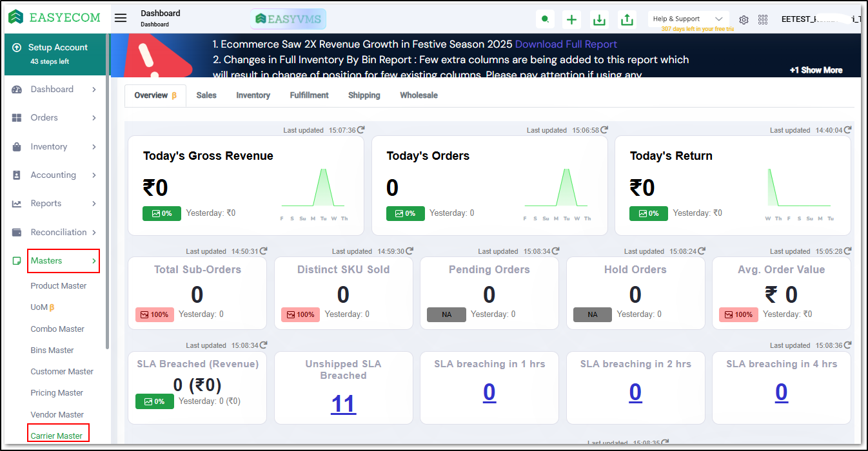Open the Help & Support dropdown
The width and height of the screenshot is (868, 451).
click(x=688, y=19)
